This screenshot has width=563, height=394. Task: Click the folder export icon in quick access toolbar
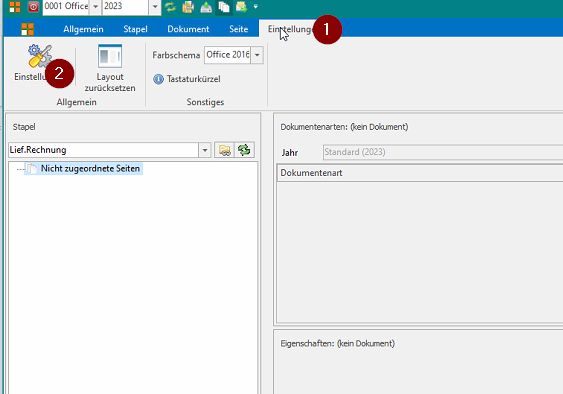tap(241, 7)
